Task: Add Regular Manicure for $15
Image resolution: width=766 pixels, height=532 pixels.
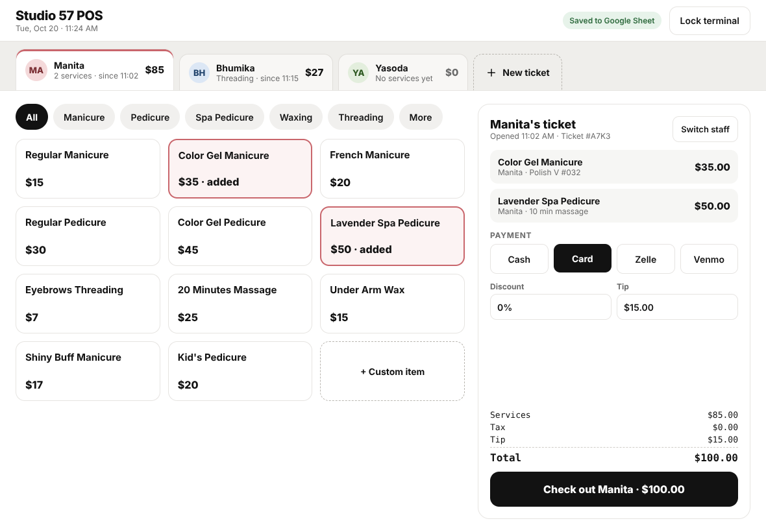Action: (88, 169)
